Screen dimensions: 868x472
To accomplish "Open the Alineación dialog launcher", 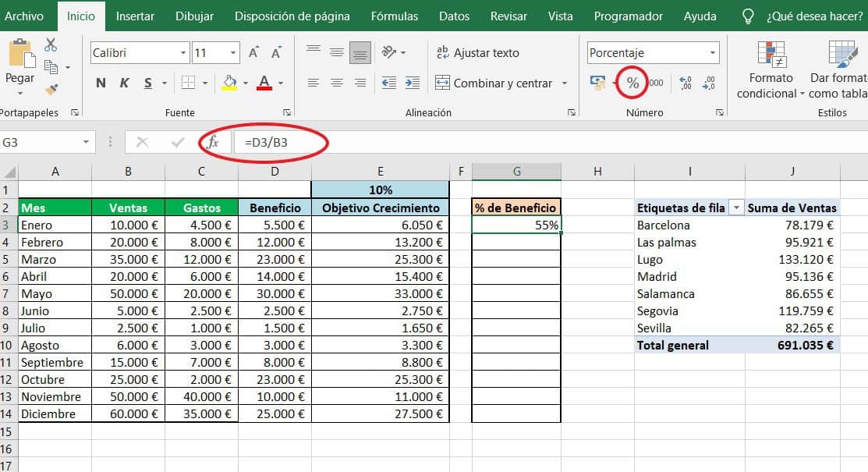I will [x=572, y=112].
